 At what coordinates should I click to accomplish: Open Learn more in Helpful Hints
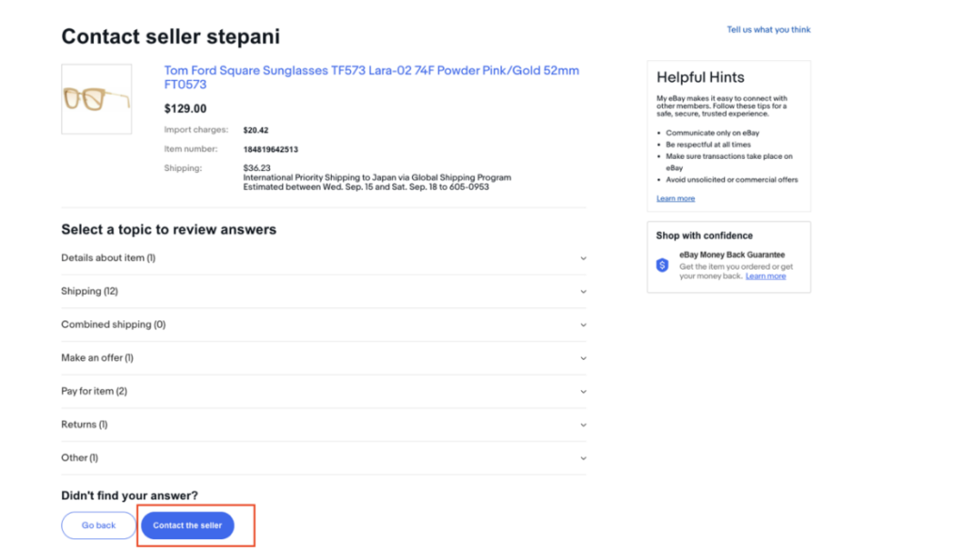(x=675, y=199)
